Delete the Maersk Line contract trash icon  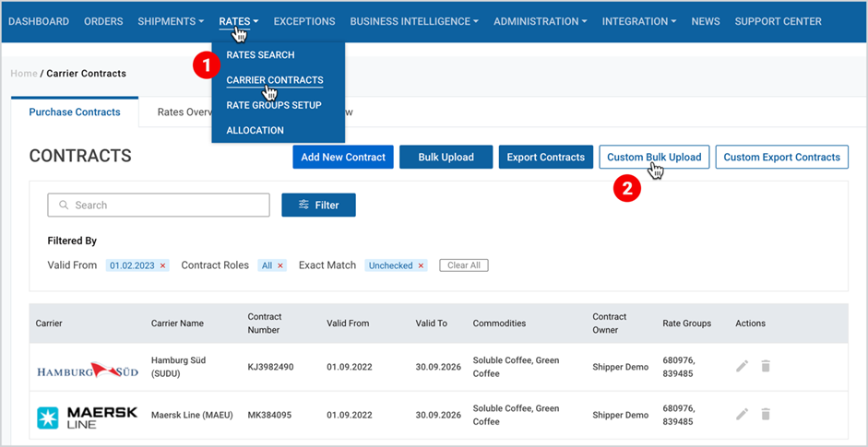[766, 415]
